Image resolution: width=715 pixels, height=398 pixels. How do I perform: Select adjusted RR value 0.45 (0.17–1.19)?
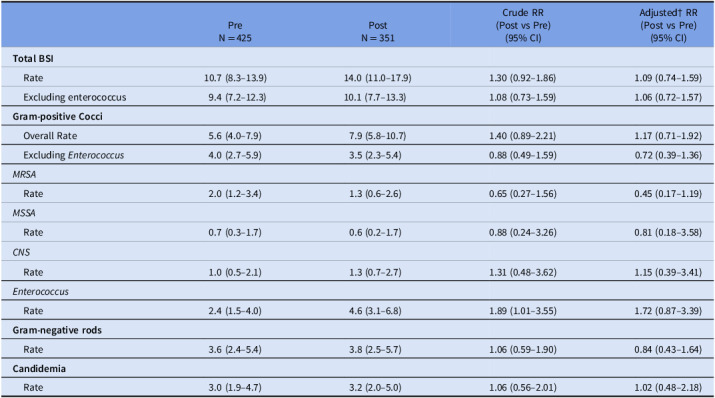click(668, 194)
